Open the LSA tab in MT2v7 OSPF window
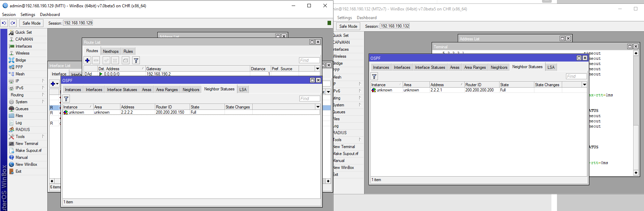 click(551, 67)
